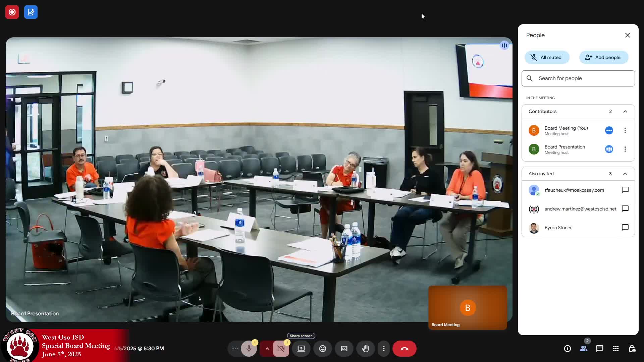Click the All muted button
Image resolution: width=644 pixels, height=362 pixels.
coord(547,57)
